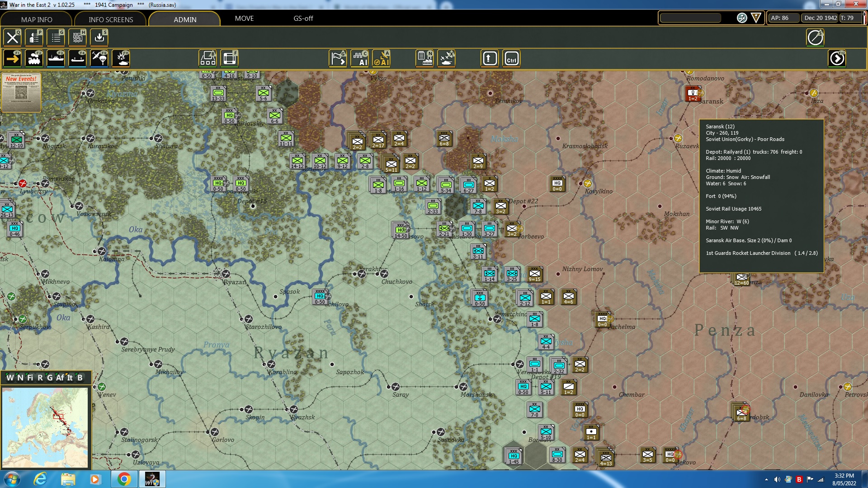Open the list icon with hotkey G

point(56,38)
